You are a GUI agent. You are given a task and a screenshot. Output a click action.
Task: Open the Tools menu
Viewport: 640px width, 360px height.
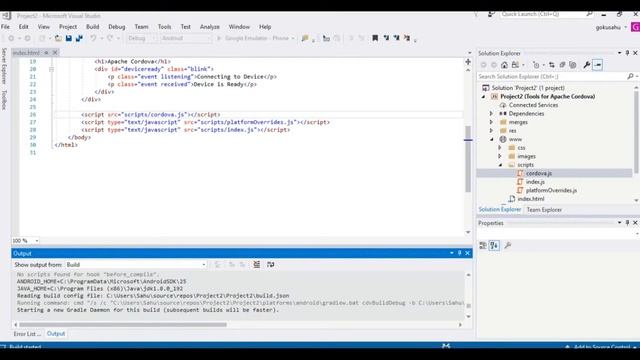(x=164, y=27)
